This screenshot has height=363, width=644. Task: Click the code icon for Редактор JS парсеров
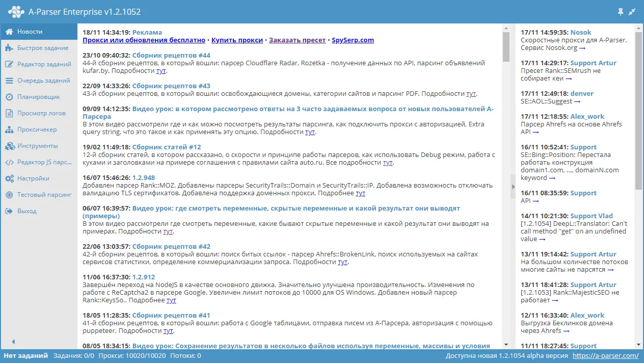click(9, 162)
